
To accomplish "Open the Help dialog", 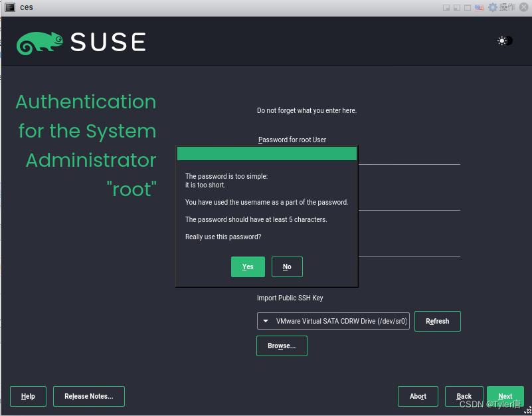I will click(x=28, y=396).
